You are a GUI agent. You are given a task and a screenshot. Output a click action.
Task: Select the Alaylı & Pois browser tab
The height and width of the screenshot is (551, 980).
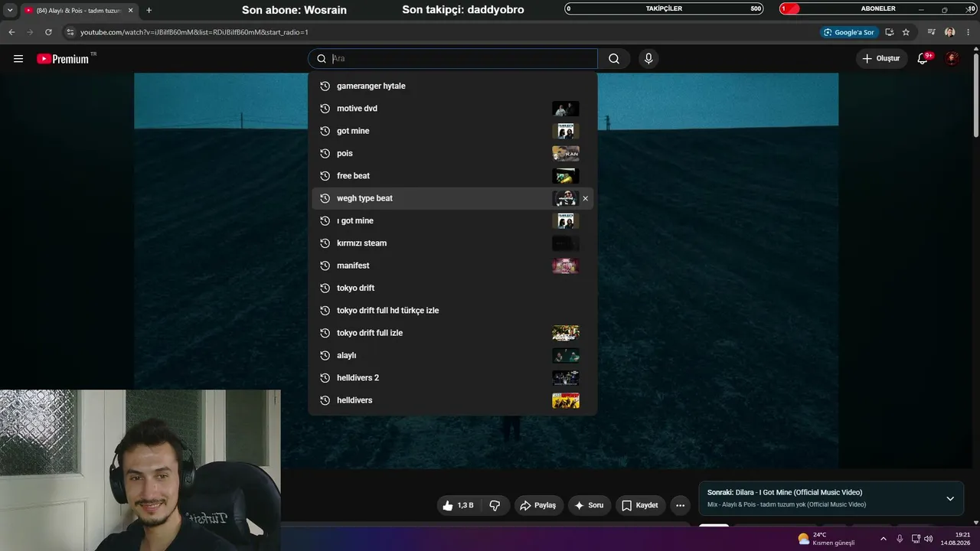pos(79,10)
